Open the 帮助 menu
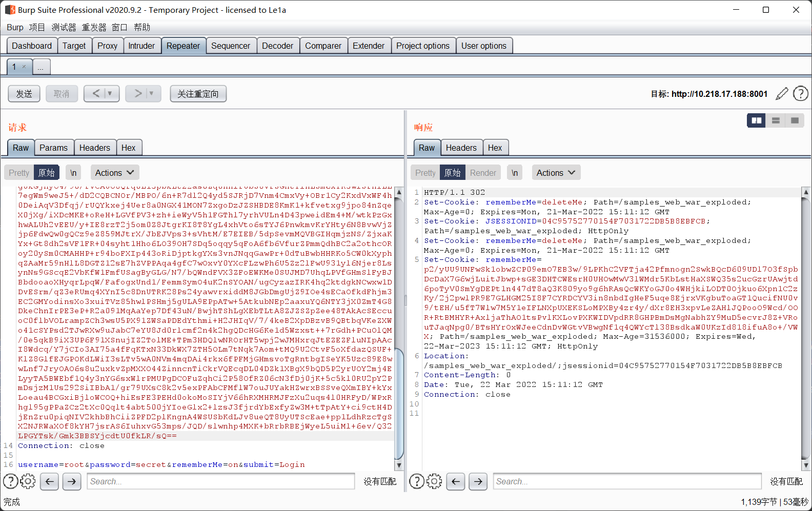 pyautogui.click(x=142, y=27)
